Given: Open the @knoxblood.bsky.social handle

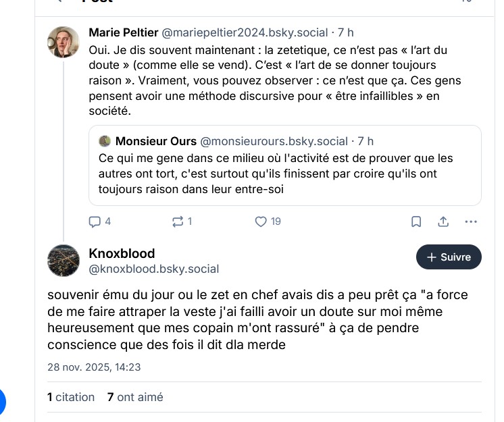Looking at the screenshot, I should tap(154, 269).
